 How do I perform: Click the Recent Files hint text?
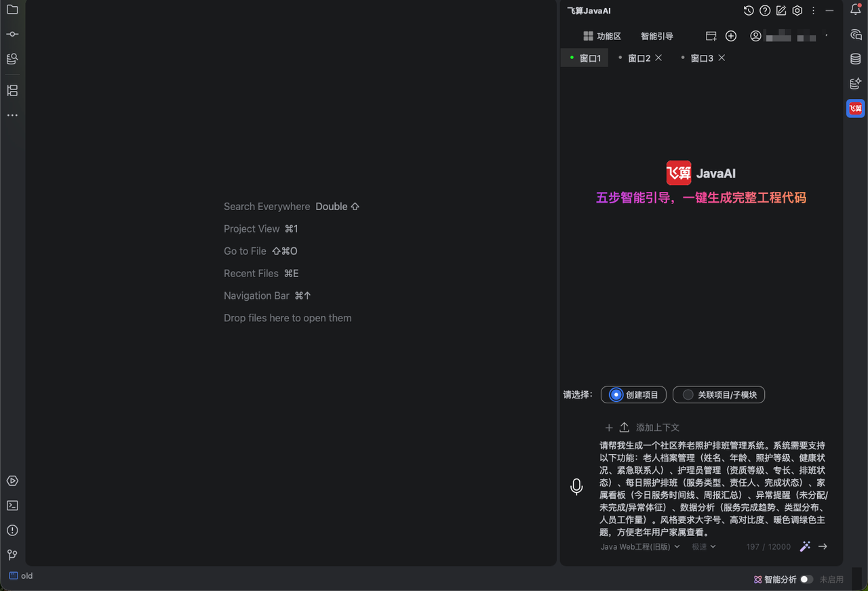[x=251, y=274]
